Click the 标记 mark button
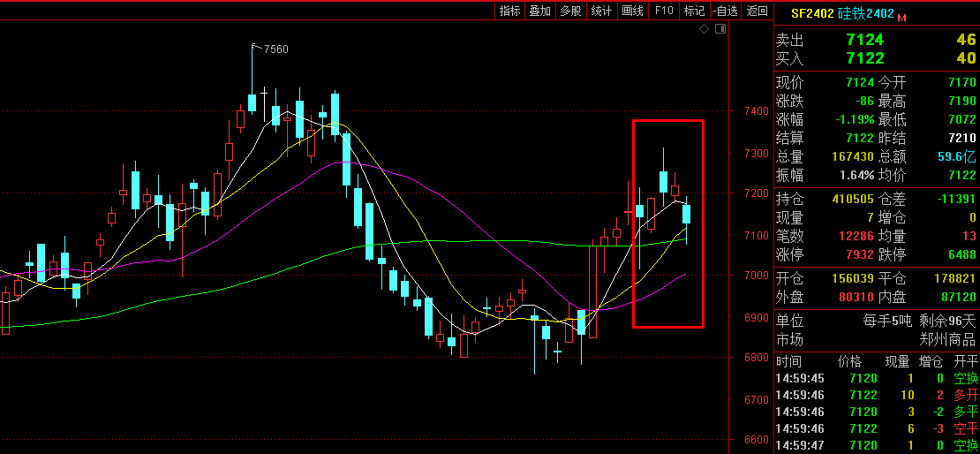The height and width of the screenshot is (454, 980). [694, 11]
